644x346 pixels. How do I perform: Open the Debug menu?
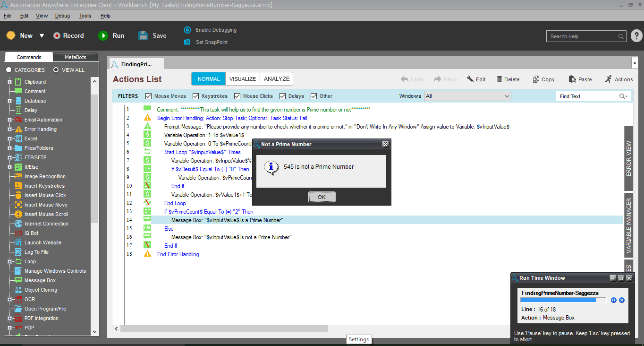(x=62, y=16)
